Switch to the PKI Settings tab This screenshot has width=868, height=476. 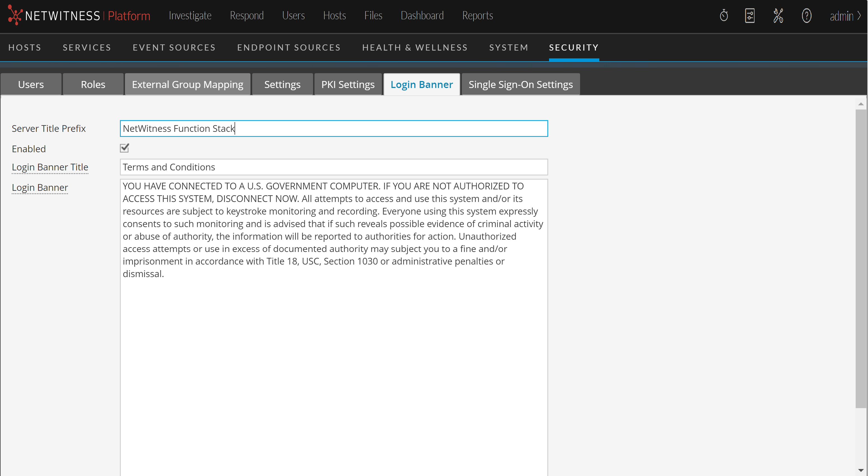click(348, 84)
